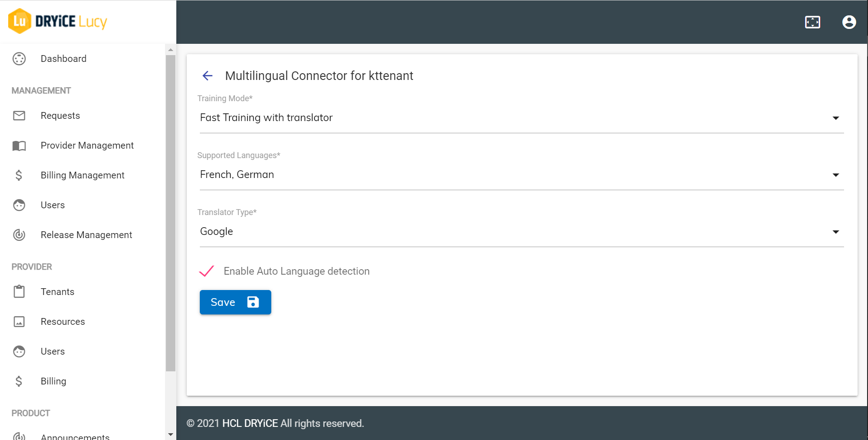Viewport: 868px width, 440px height.
Task: Click the fullscreen icon in the header
Action: (813, 22)
